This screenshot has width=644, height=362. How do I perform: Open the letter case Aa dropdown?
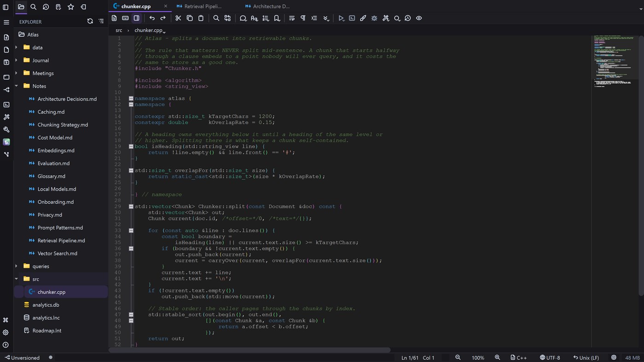click(254, 18)
